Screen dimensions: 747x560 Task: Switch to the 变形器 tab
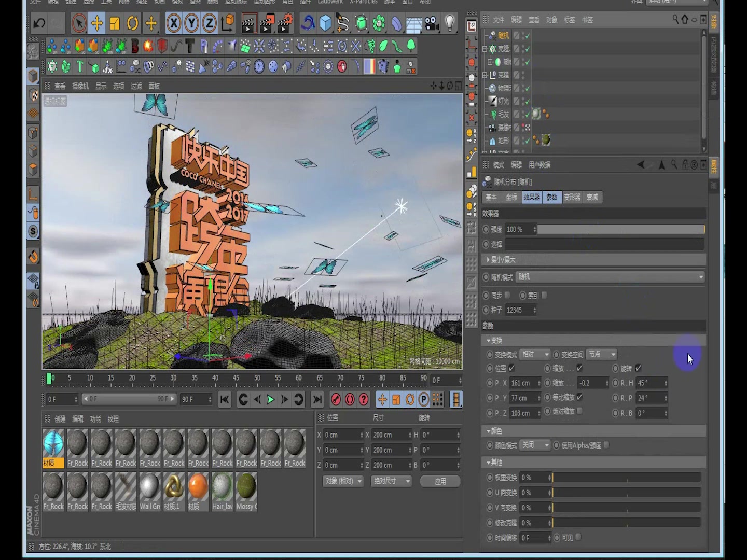coord(572,197)
